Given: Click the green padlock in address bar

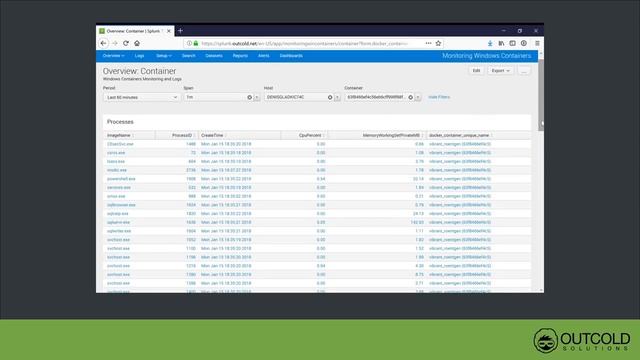Looking at the screenshot, I should click(x=196, y=43).
